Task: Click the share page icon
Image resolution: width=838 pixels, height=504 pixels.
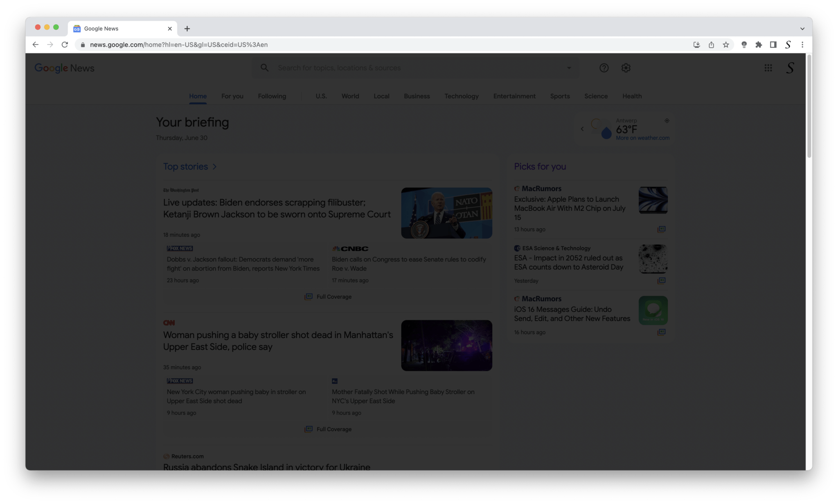Action: pos(711,45)
